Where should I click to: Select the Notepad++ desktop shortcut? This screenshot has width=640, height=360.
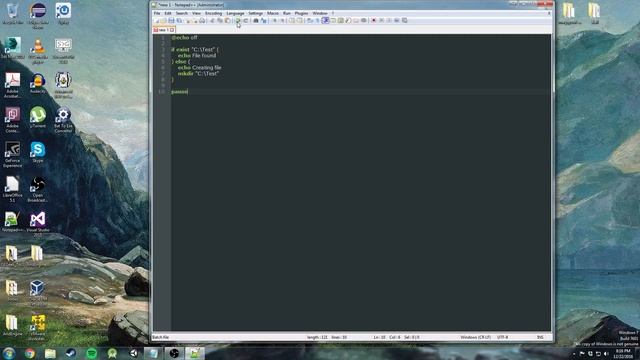(x=12, y=222)
